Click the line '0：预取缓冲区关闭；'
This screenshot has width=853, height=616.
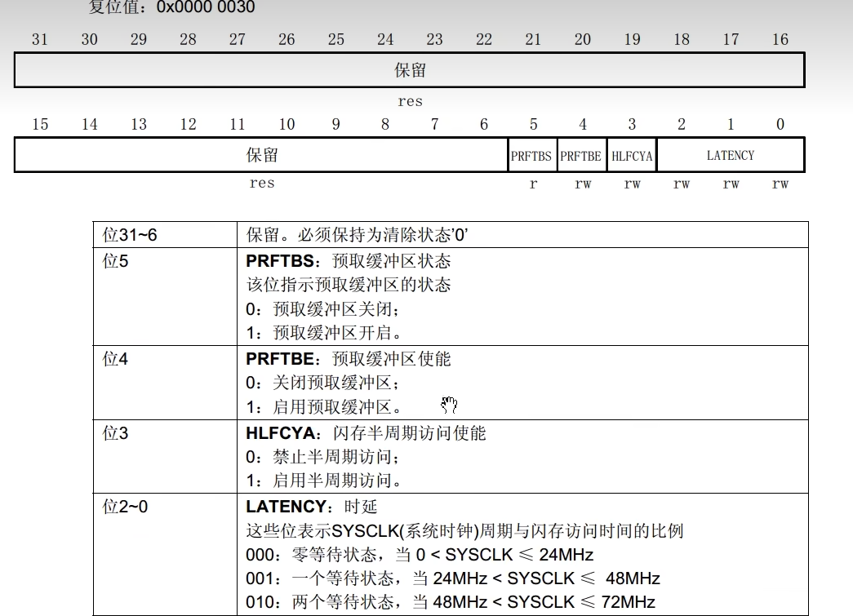323,309
